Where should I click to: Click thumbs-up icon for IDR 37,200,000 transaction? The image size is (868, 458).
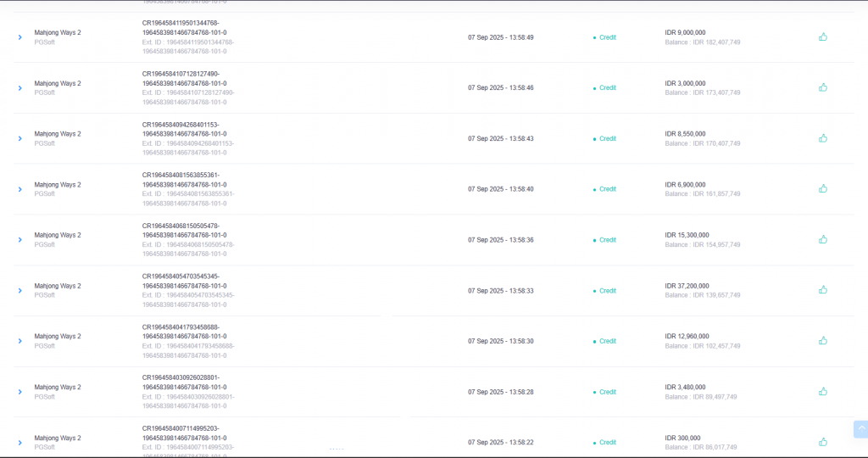pos(822,290)
